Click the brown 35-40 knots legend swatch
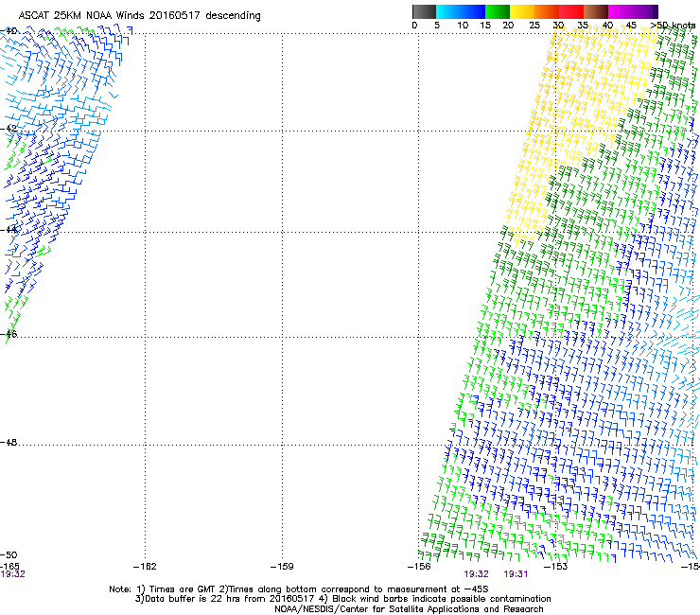The image size is (700, 615). click(x=596, y=11)
